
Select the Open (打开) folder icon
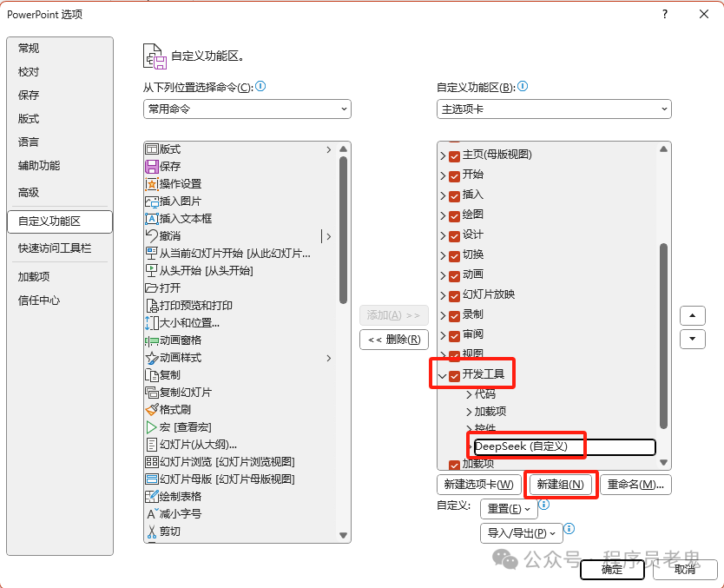[151, 287]
